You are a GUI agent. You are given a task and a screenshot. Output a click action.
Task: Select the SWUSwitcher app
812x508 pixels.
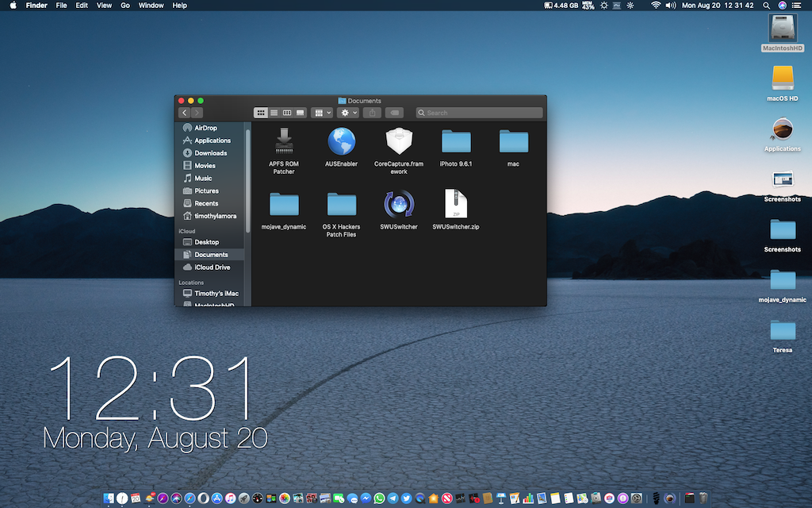tap(399, 211)
